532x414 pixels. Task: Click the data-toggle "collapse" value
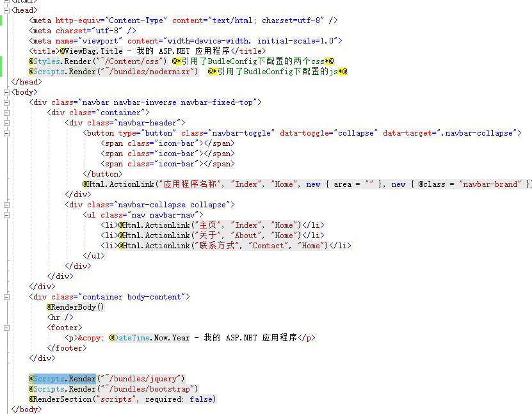pyautogui.click(x=355, y=133)
